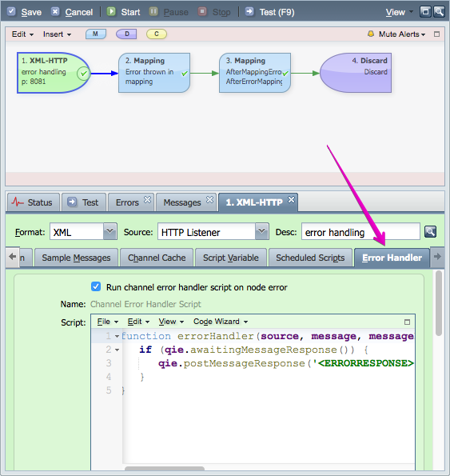Image resolution: width=450 pixels, height=476 pixels.
Task: Click the right arrow to show more tabs
Action: [437, 257]
